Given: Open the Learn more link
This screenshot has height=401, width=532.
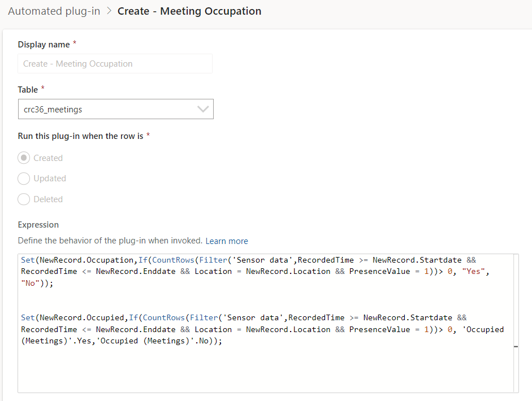Looking at the screenshot, I should click(x=227, y=241).
